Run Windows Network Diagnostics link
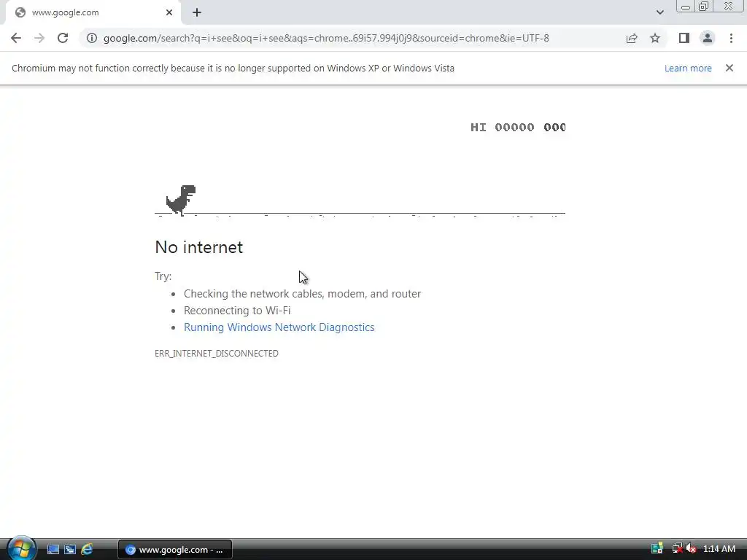 279,327
